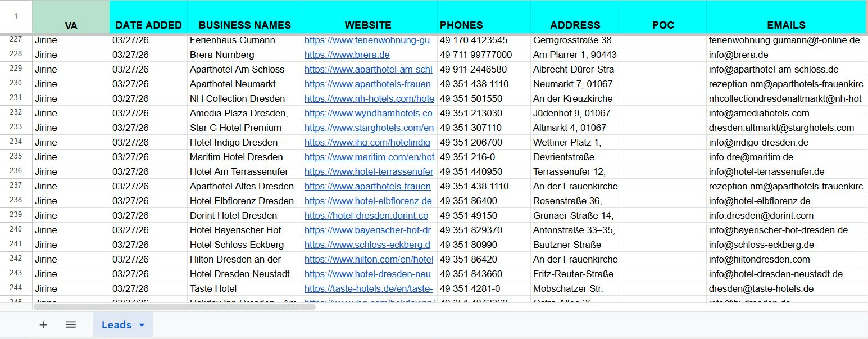Open the hotel-dresden-neu website link

pyautogui.click(x=367, y=274)
